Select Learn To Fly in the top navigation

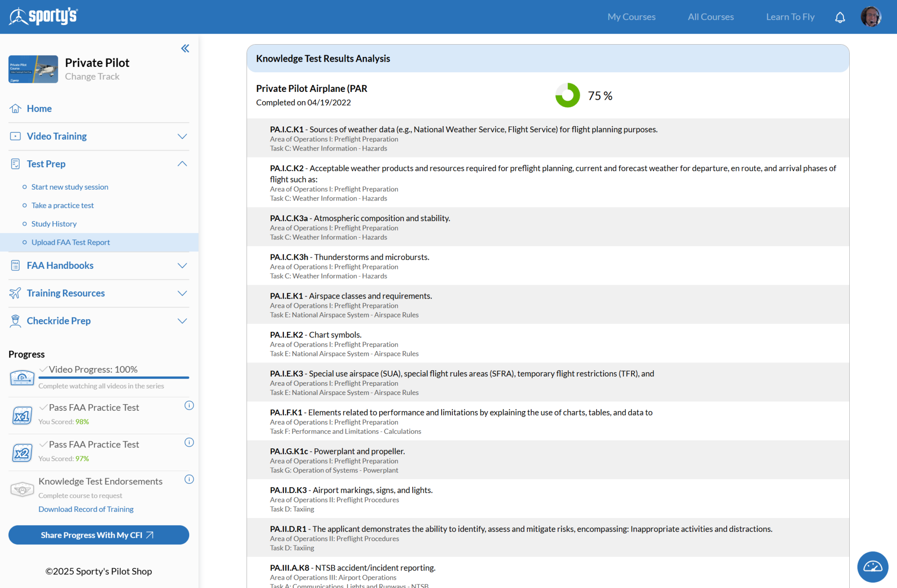[x=790, y=17]
